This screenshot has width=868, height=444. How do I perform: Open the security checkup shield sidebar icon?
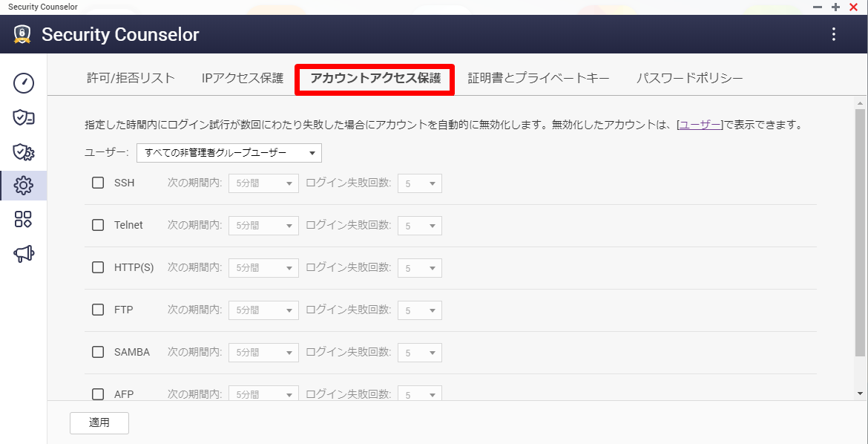tap(23, 117)
